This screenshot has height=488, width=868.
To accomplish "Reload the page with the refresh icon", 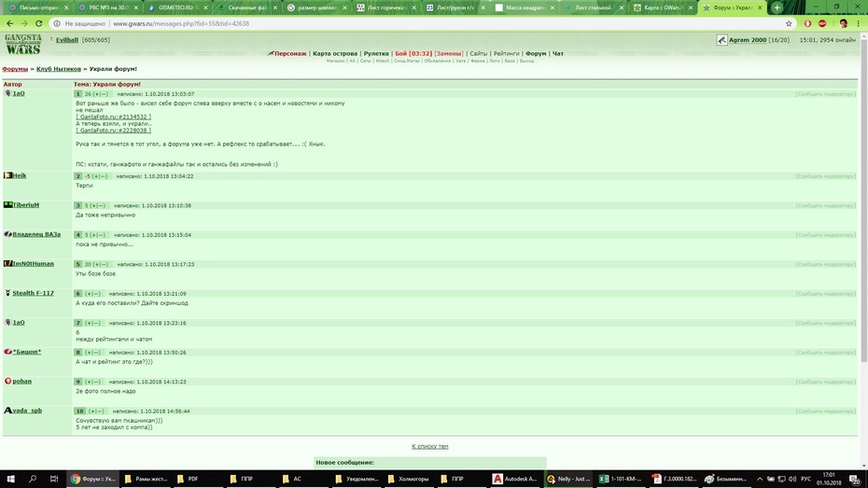I will coord(39,23).
